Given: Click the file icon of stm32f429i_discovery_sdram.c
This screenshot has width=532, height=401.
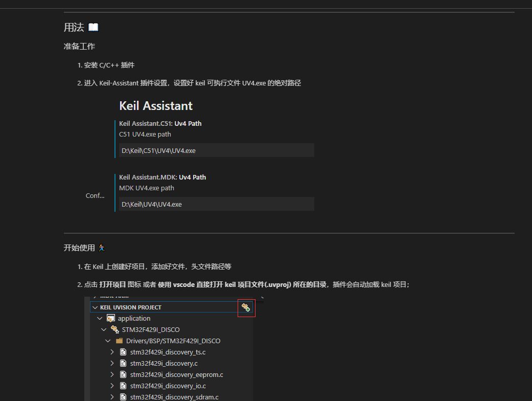Looking at the screenshot, I should [x=123, y=397].
